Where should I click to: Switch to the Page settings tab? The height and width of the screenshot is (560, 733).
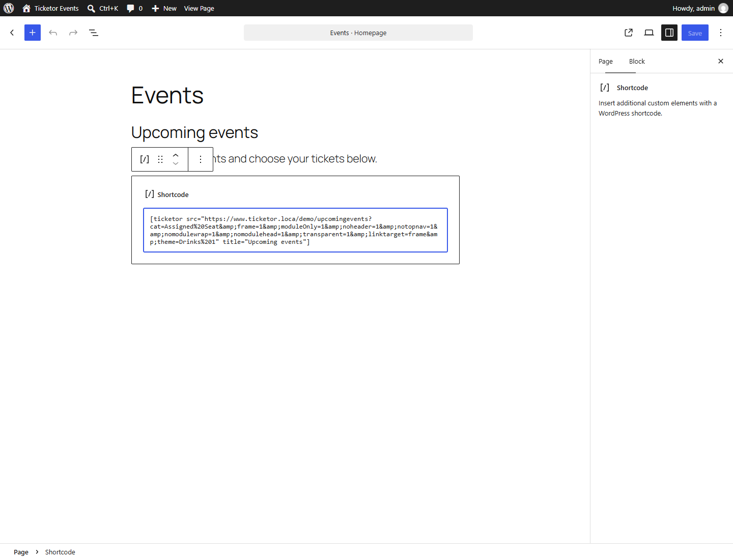click(606, 61)
